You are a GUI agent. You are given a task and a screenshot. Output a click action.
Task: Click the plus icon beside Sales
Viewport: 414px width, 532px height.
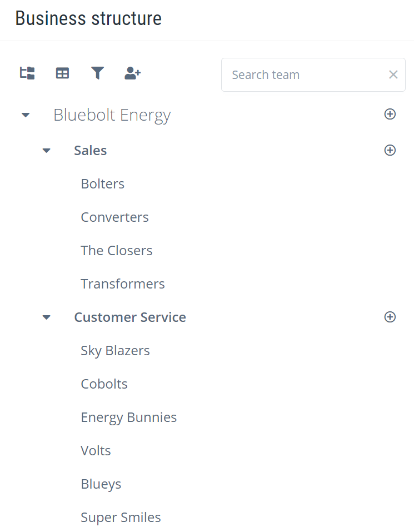[390, 150]
